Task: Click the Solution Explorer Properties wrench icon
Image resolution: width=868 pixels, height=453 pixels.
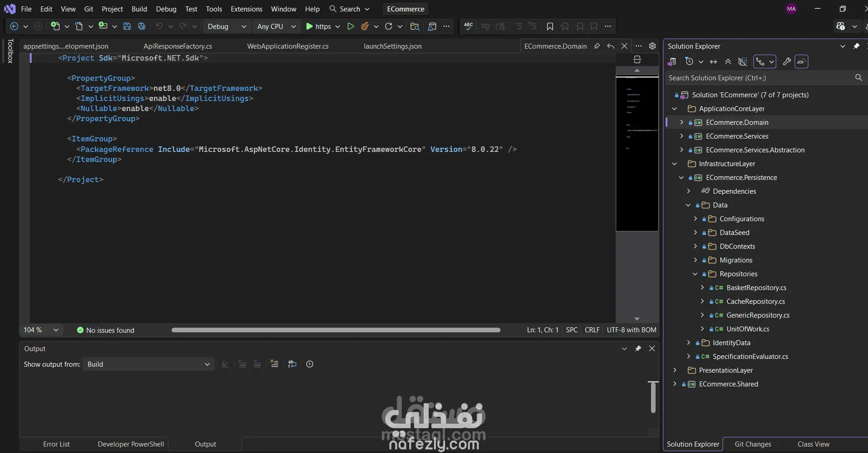Action: pyautogui.click(x=787, y=62)
